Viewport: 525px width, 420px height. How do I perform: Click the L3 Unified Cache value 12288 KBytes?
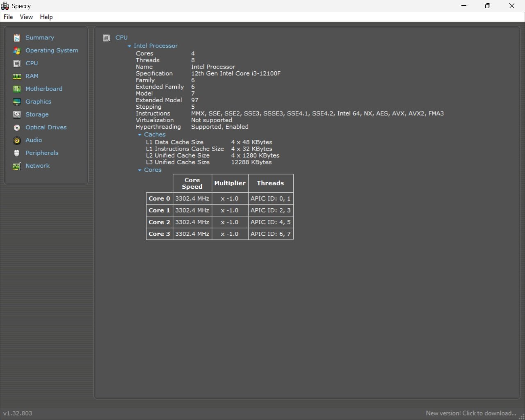[x=251, y=162]
